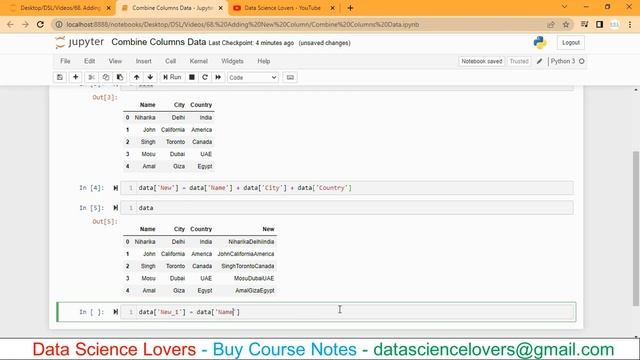Click the In [5] data code cell

point(347,208)
